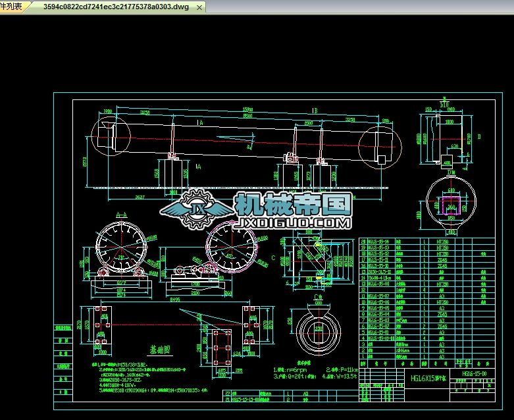The height and width of the screenshot is (420, 514).
Task: Click the Q=20t output parameter note
Action: (x=294, y=377)
